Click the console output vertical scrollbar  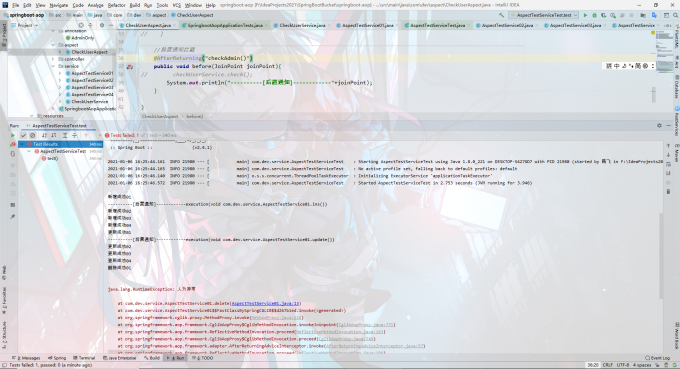[x=661, y=256]
